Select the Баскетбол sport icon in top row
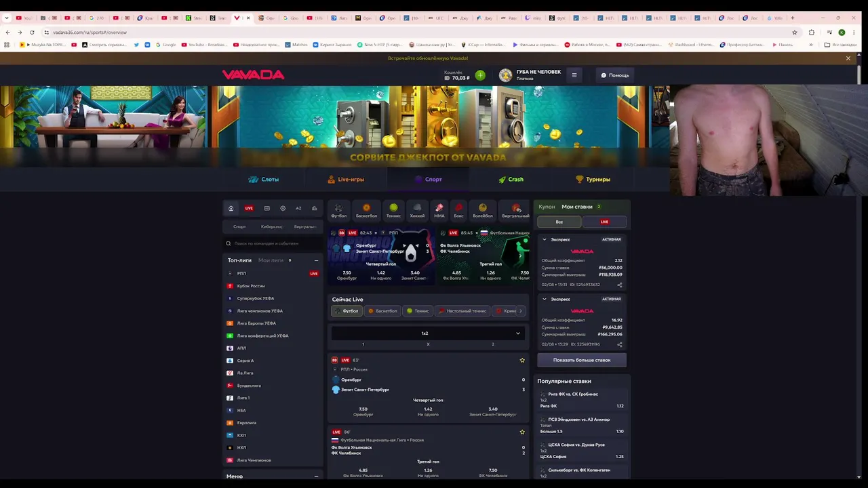 coord(366,211)
